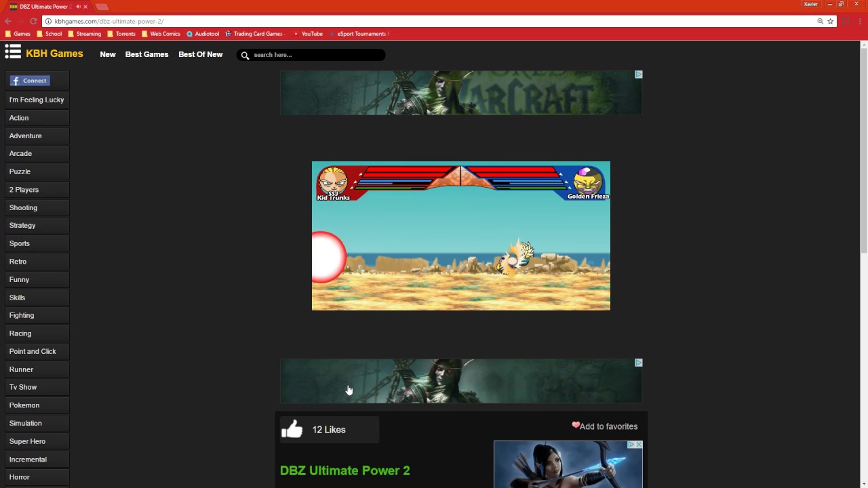Select I'm Feeling Lucky in sidebar

pos(37,100)
